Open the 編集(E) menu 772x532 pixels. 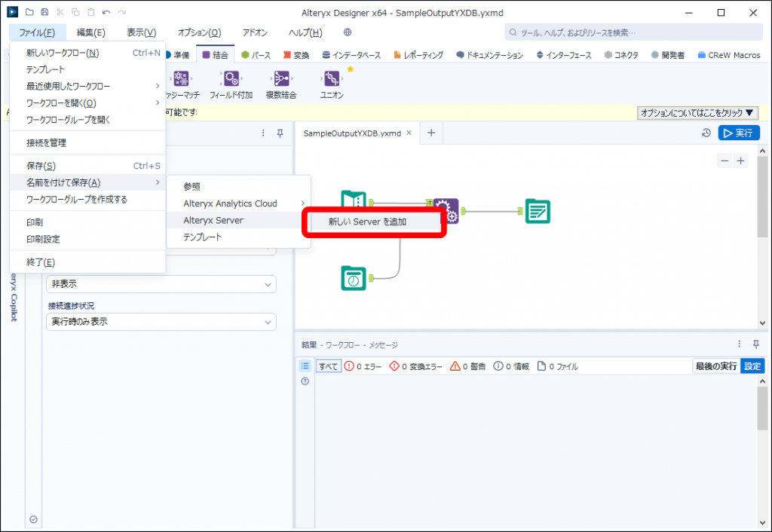coord(91,32)
